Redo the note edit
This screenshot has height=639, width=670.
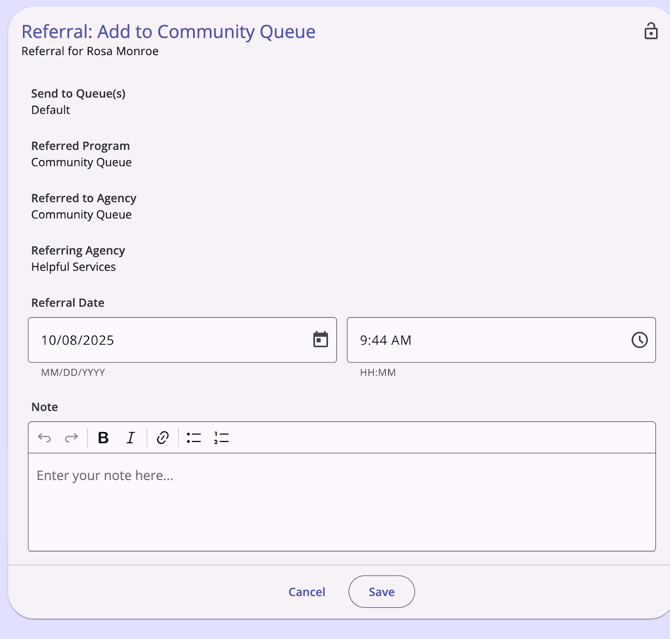click(x=71, y=438)
